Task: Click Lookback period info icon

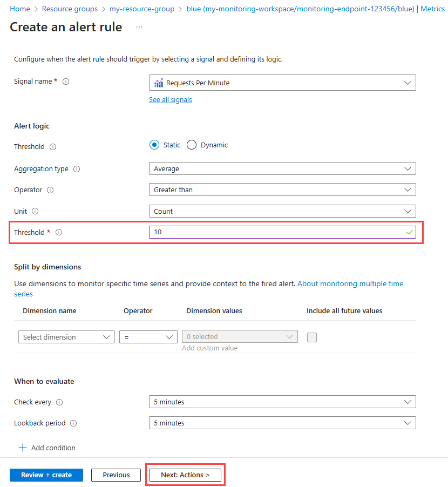Action: (x=73, y=423)
